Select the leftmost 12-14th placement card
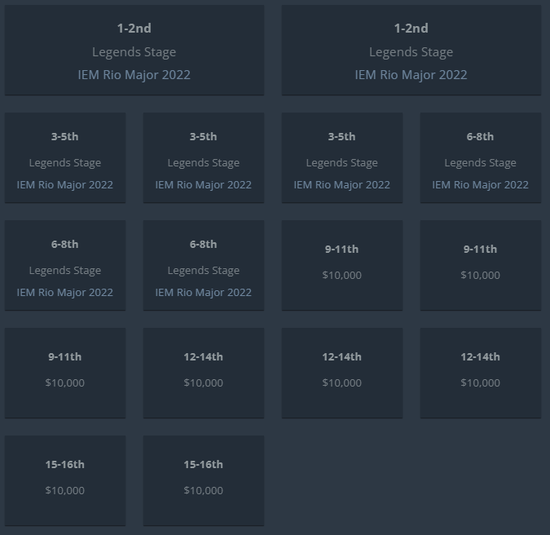This screenshot has height=535, width=550. click(x=203, y=373)
